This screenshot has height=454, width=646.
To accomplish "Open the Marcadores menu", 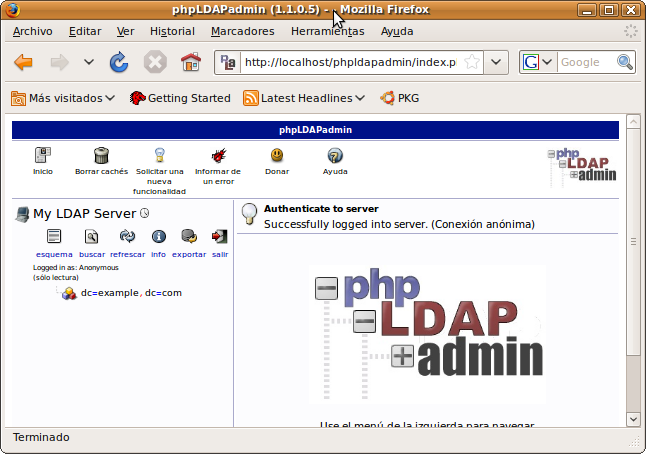I will [242, 31].
